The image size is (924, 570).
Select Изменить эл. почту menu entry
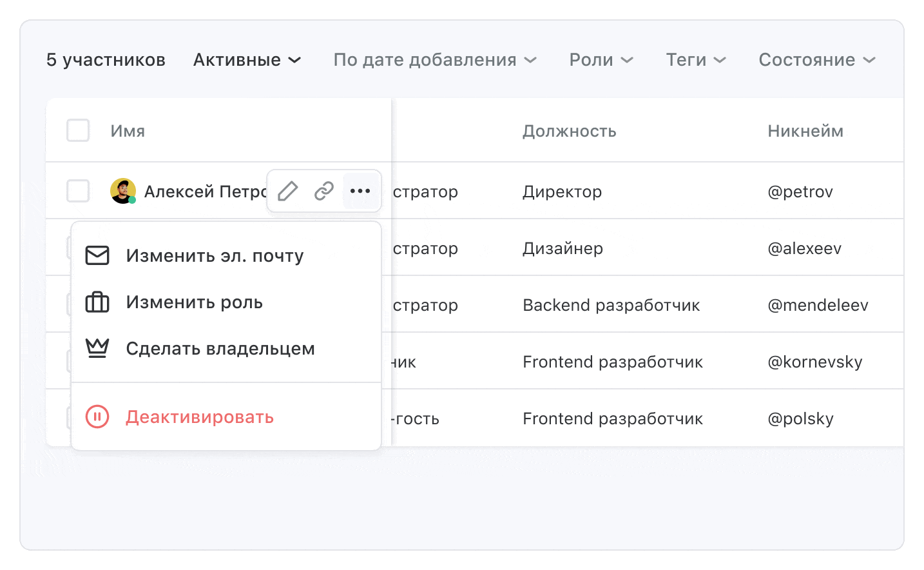point(215,255)
